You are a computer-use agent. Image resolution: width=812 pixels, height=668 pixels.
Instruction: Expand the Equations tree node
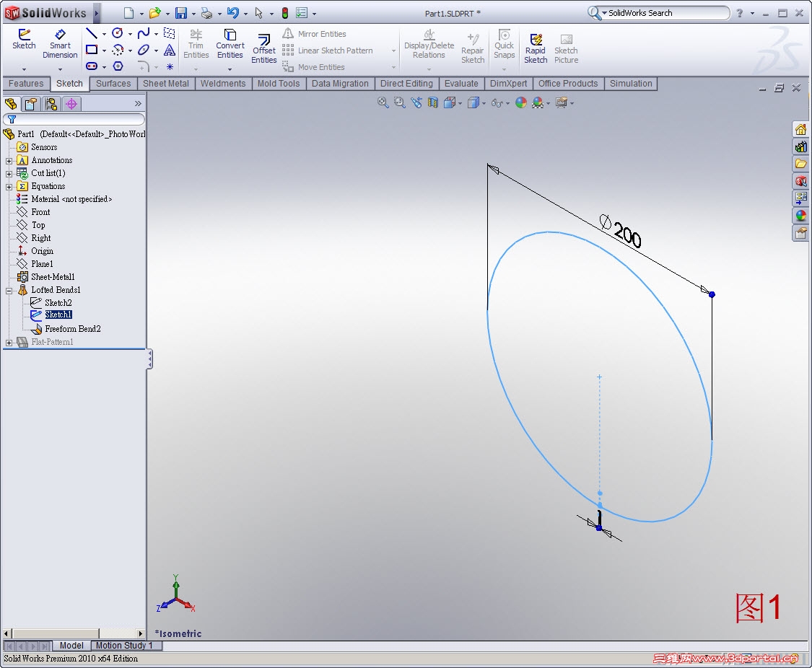click(9, 187)
